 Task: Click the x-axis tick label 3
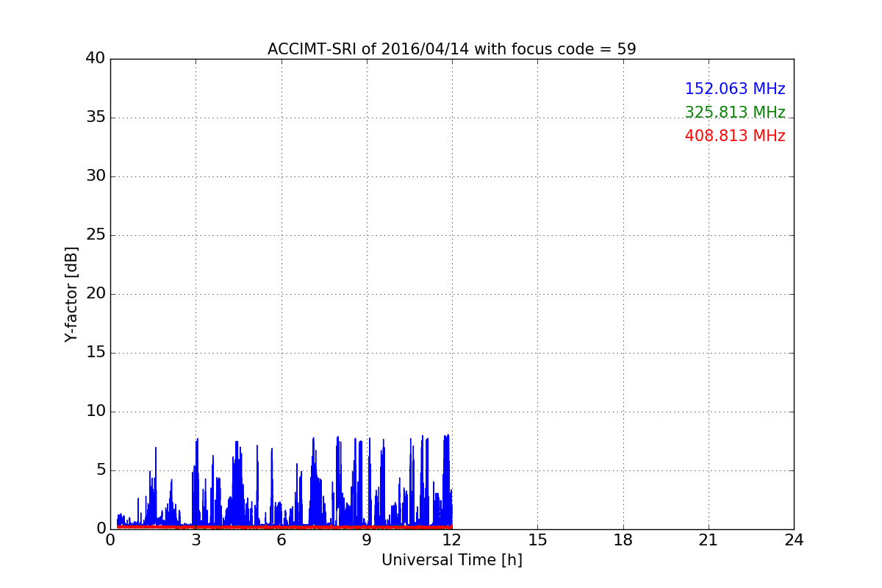point(196,540)
